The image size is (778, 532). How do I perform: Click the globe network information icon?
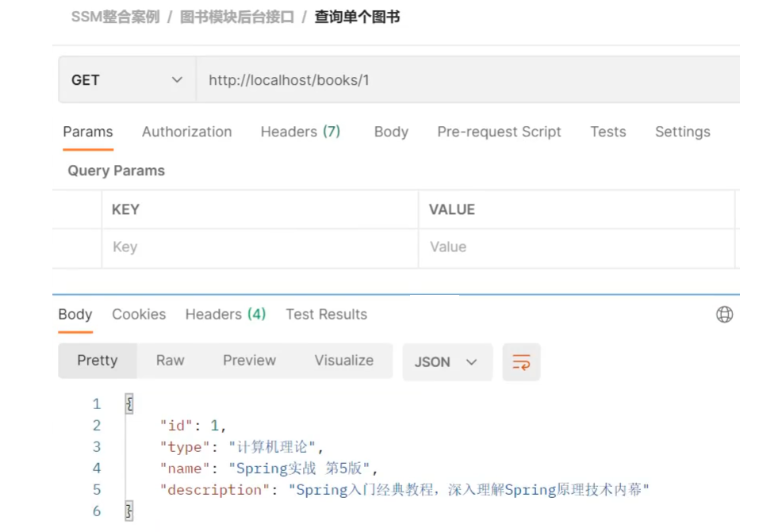[724, 314]
